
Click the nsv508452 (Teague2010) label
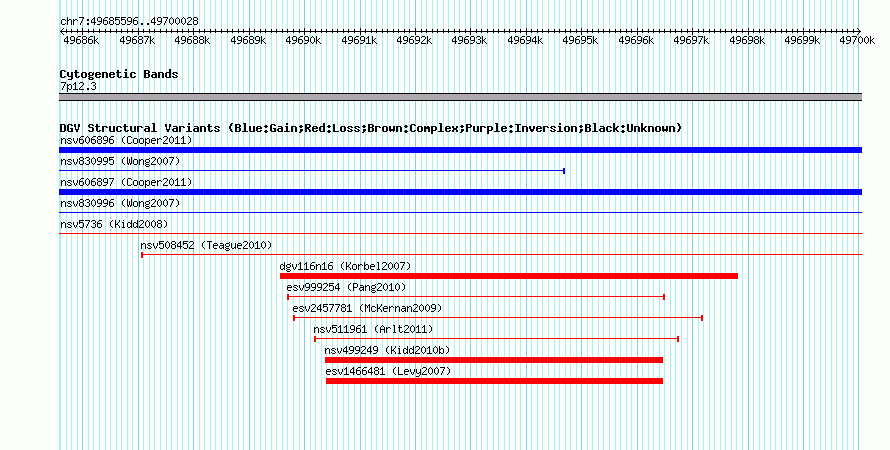click(x=206, y=245)
